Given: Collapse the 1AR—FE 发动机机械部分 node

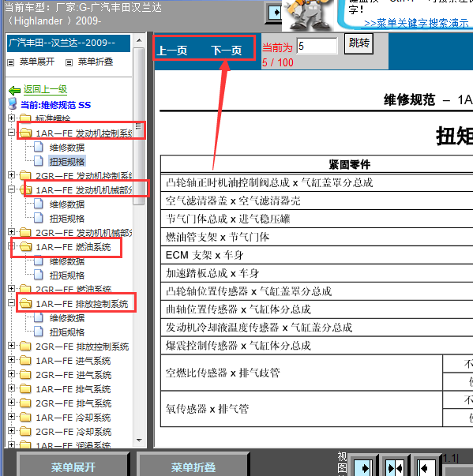Looking at the screenshot, I should [x=11, y=189].
